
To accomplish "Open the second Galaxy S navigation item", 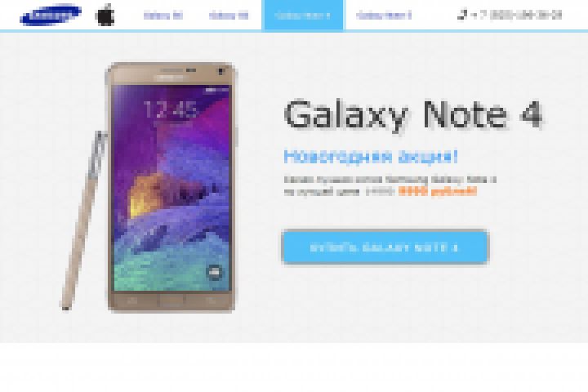I will (x=229, y=16).
